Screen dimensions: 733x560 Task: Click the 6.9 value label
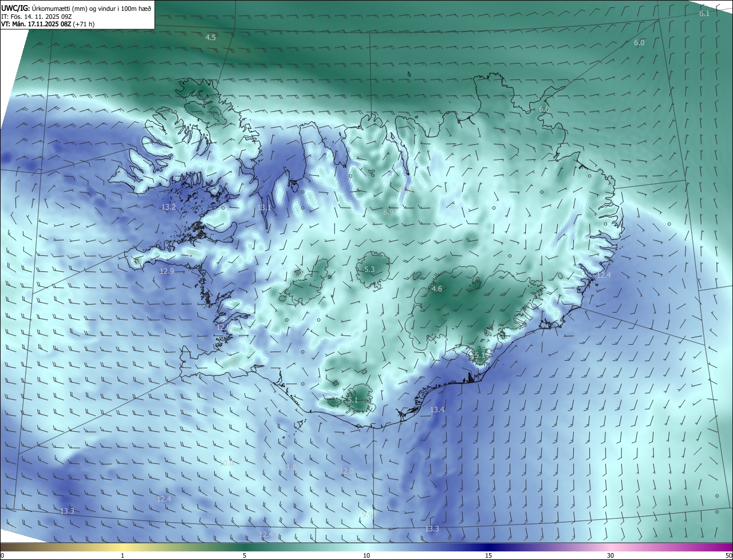pyautogui.click(x=388, y=212)
